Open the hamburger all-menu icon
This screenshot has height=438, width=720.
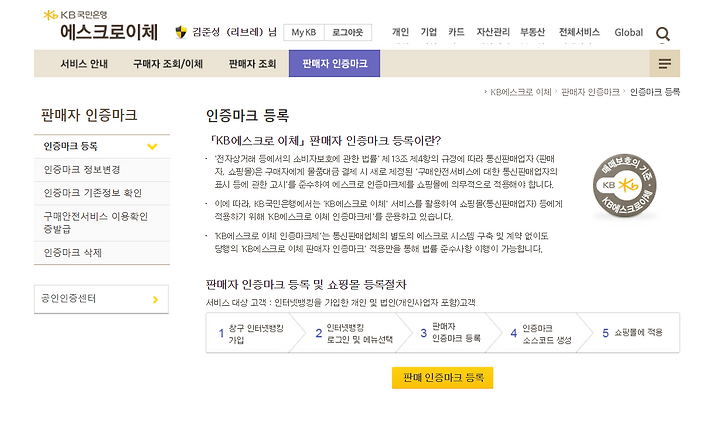664,64
